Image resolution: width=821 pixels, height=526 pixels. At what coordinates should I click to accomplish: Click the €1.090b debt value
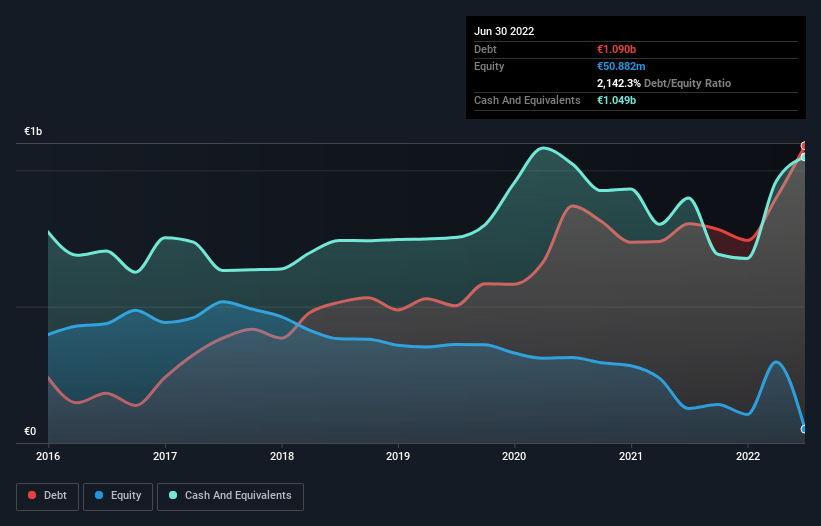pos(616,49)
